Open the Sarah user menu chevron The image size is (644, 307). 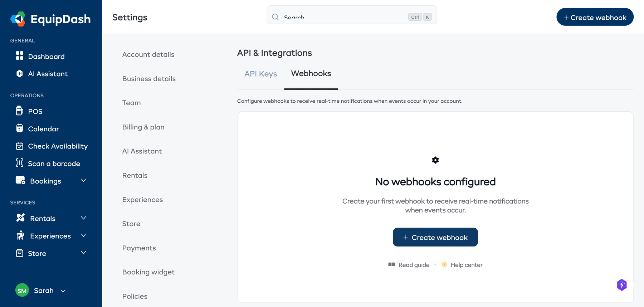pos(63,291)
